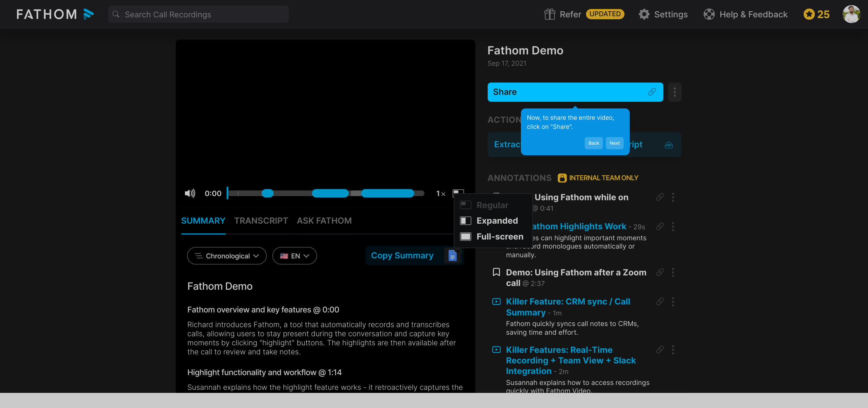Open the EN language dropdown

click(x=295, y=256)
